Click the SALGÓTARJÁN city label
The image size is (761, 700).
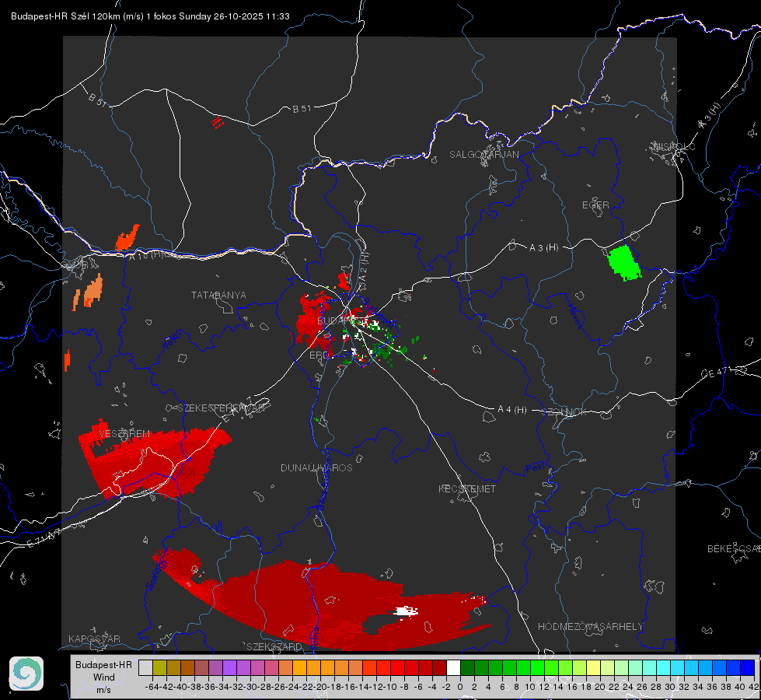(x=483, y=155)
